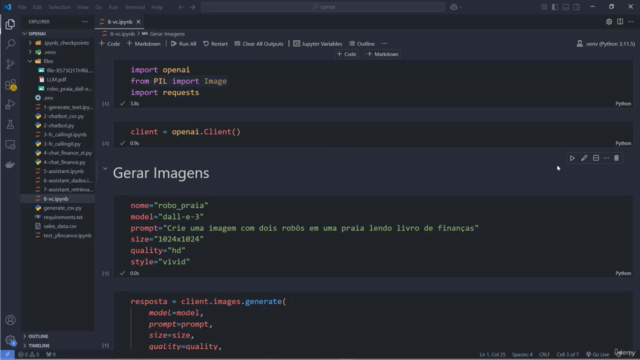The height and width of the screenshot is (360, 640).
Task: Insert a Markdown cell from the inline + Markdown button
Action: pos(382,54)
